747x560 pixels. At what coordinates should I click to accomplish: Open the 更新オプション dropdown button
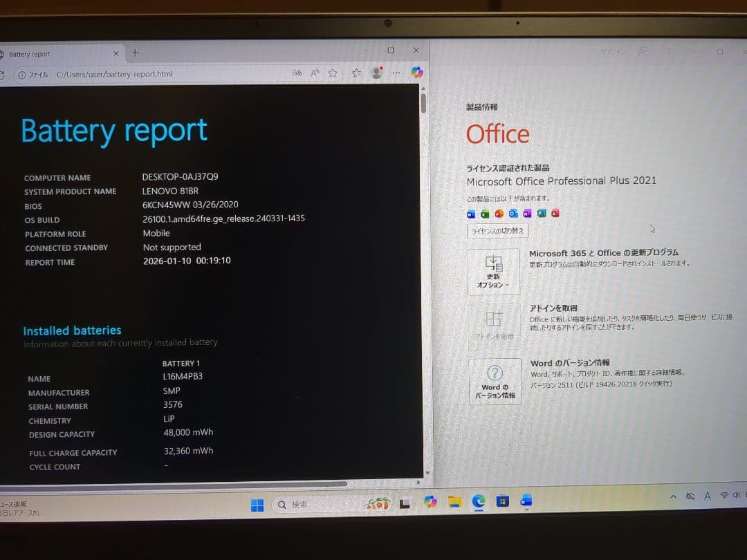coord(493,272)
